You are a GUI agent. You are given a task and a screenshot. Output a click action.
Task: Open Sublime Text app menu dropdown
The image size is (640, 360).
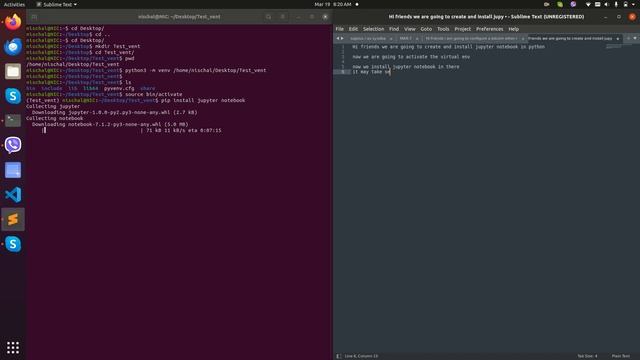56,4
